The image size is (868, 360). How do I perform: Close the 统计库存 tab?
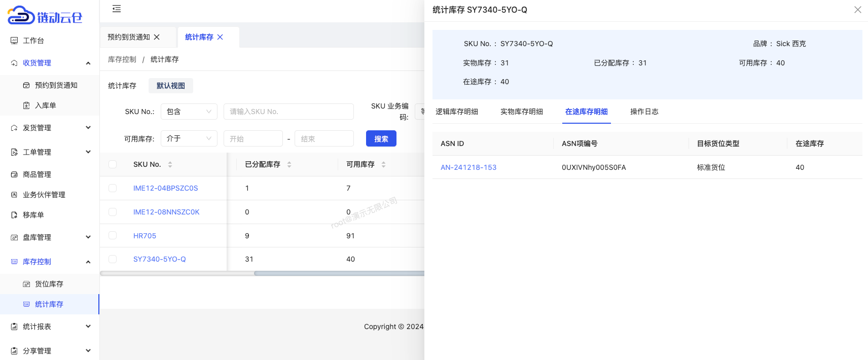pyautogui.click(x=220, y=37)
